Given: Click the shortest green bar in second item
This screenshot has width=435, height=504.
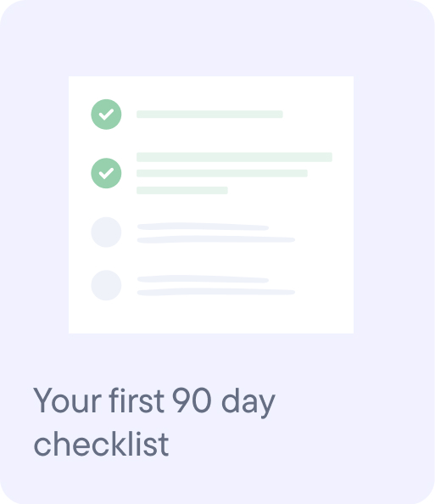Looking at the screenshot, I should pos(182,190).
